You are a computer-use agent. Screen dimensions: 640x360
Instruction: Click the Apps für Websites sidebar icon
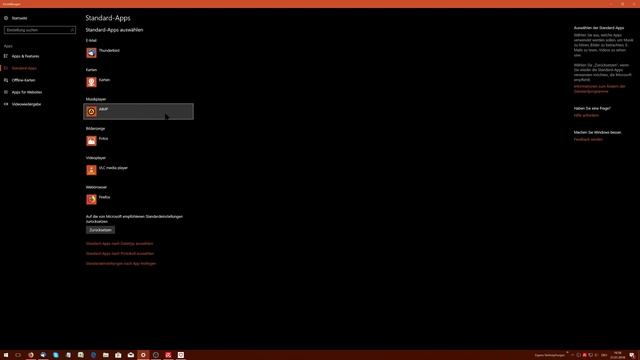pyautogui.click(x=6, y=92)
